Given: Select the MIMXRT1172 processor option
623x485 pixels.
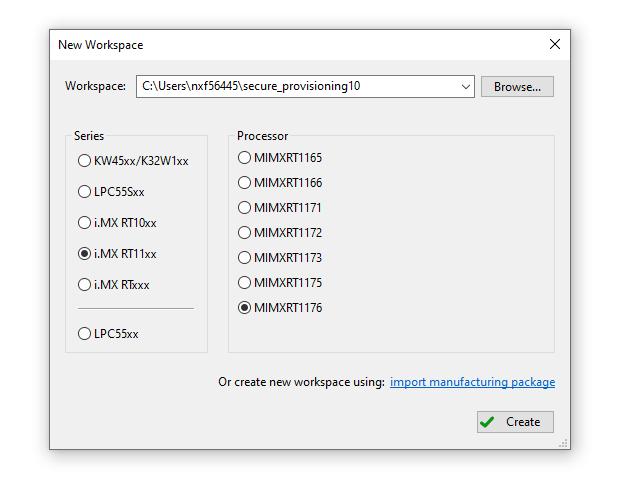Looking at the screenshot, I should 245,233.
